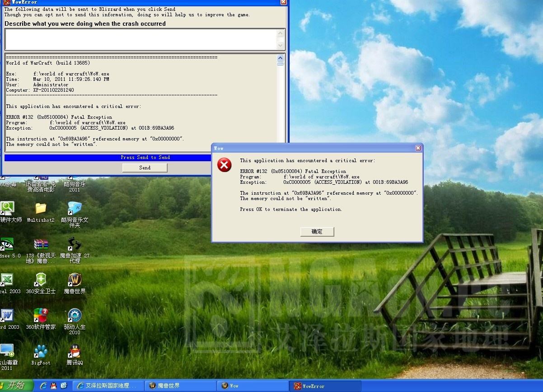543x392 pixels.
Task: Open the 178《傲视天地》archive on desktop
Action: pyautogui.click(x=41, y=251)
